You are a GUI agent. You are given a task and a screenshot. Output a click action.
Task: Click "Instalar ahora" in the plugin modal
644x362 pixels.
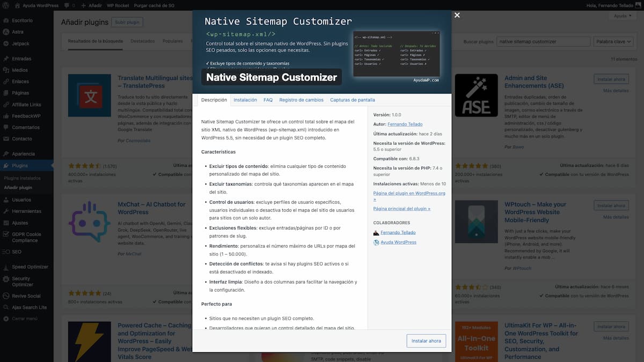426,341
